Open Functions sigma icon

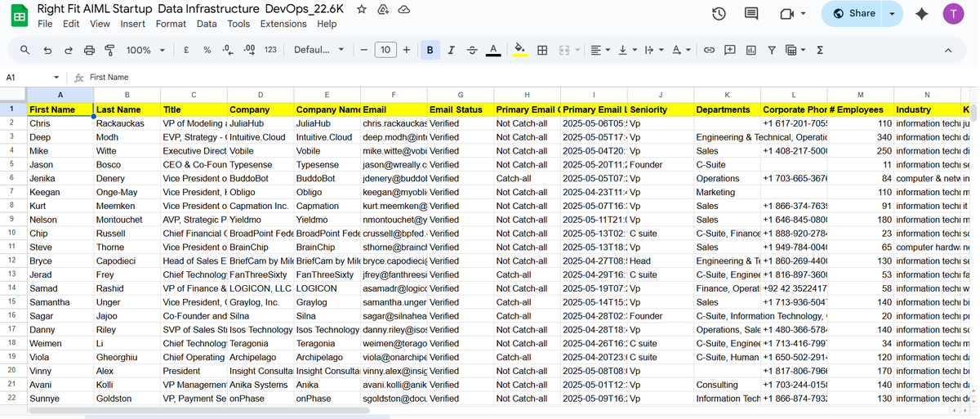[819, 50]
